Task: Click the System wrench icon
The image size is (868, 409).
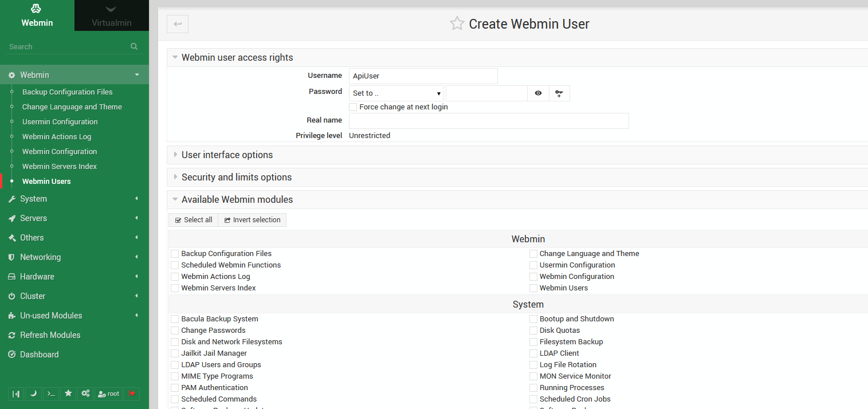Action: click(12, 199)
